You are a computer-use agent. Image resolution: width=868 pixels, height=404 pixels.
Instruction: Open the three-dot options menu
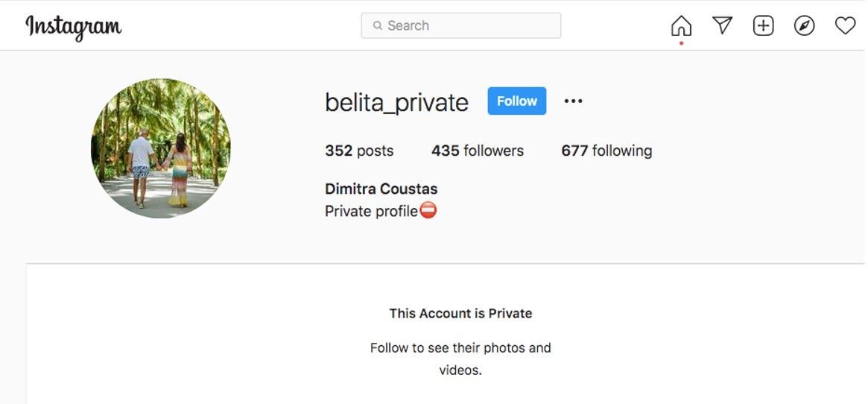(573, 101)
